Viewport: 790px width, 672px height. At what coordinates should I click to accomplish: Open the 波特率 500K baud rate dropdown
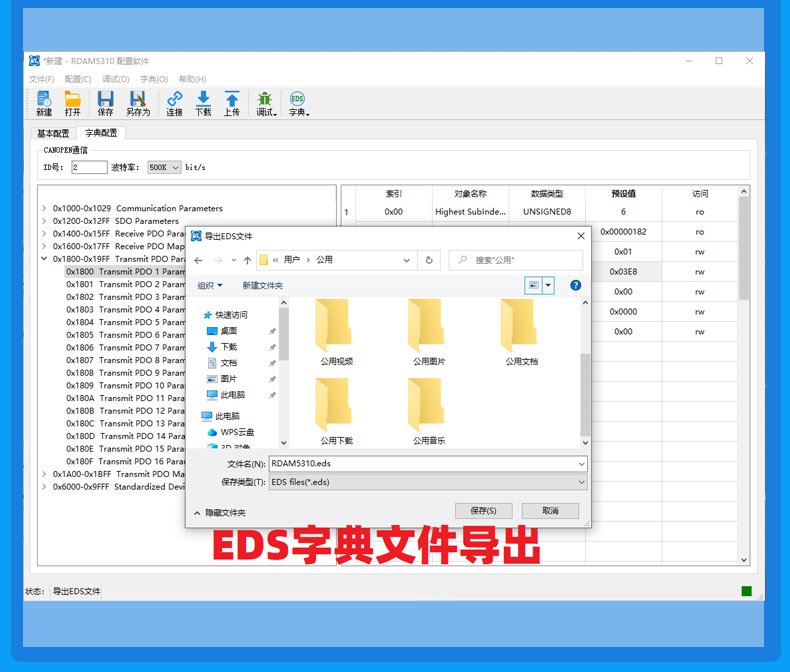[x=164, y=168]
